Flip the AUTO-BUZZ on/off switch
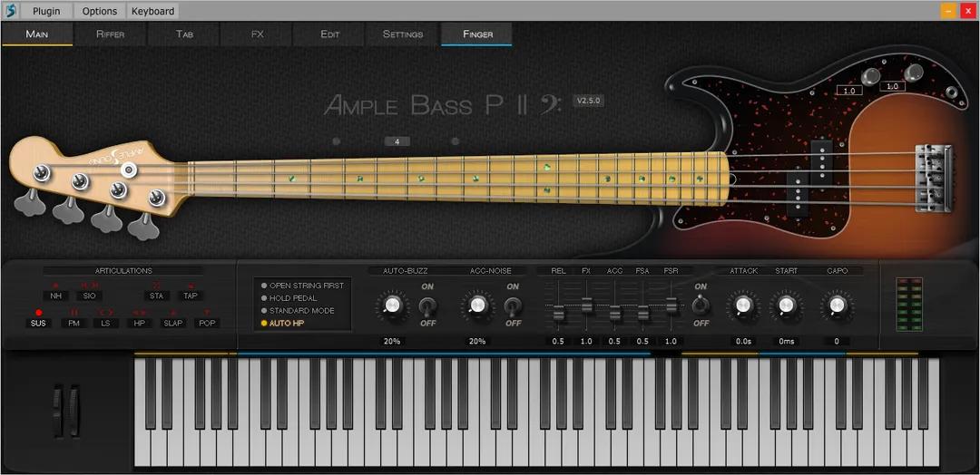The width and height of the screenshot is (980, 475). click(x=428, y=305)
